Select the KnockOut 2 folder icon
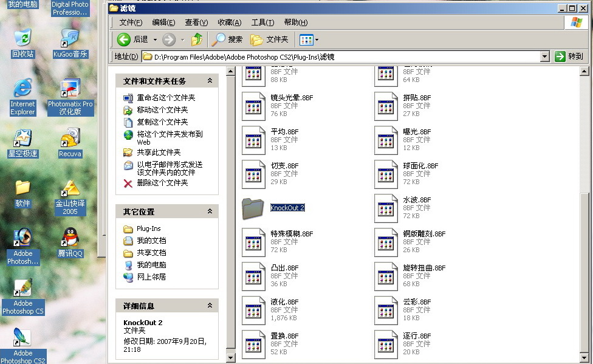Viewport: 593px width, 364px height. click(254, 208)
